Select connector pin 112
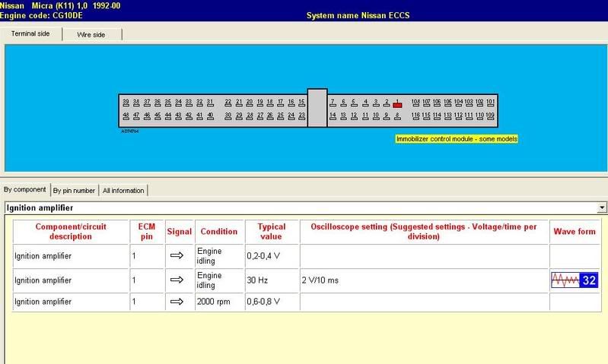The width and height of the screenshot is (608, 364). tap(458, 116)
